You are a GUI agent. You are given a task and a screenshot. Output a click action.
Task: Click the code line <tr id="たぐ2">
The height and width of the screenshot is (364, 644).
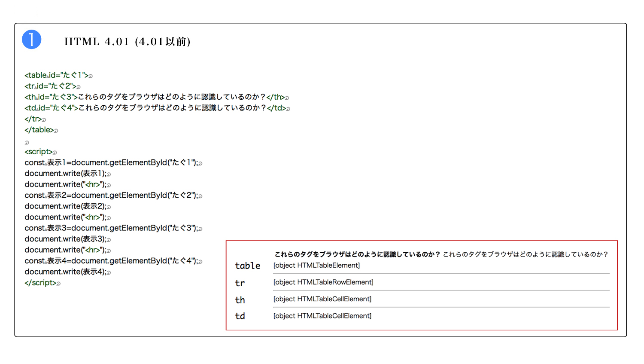(52, 86)
